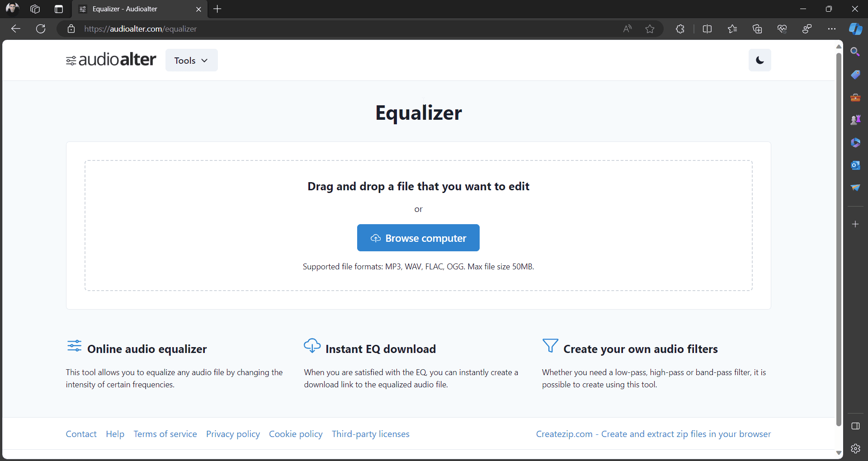Enable split screen view

(x=707, y=29)
